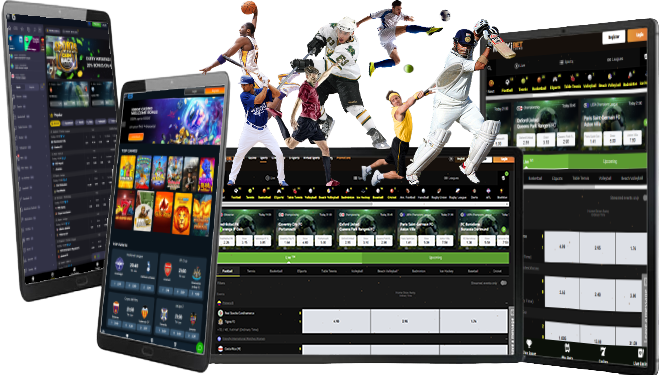Open Volleyball tab on the right tablet

click(604, 178)
